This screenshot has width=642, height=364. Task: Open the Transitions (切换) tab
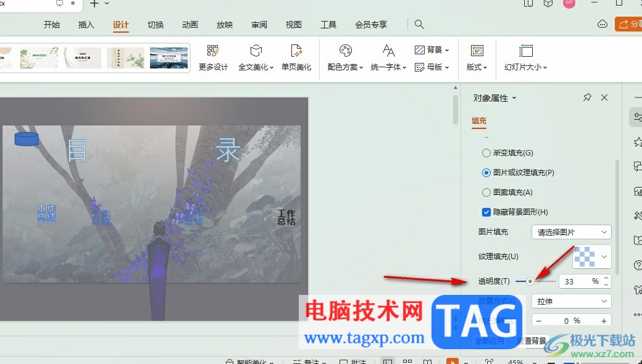pyautogui.click(x=156, y=25)
